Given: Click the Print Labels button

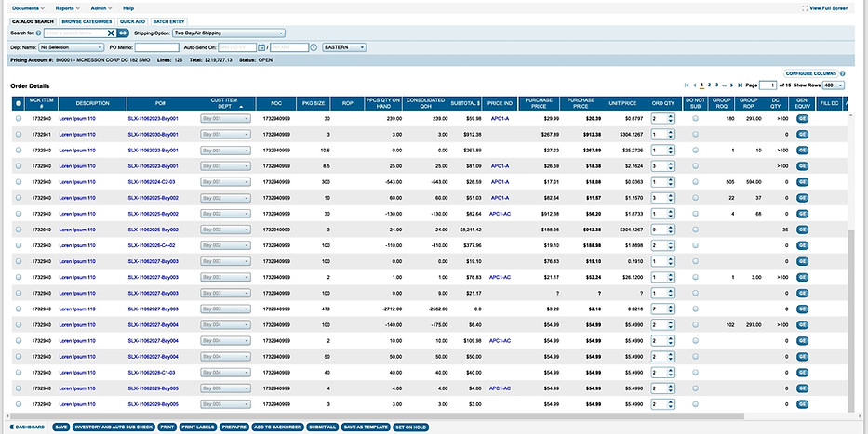Looking at the screenshot, I should [x=197, y=427].
